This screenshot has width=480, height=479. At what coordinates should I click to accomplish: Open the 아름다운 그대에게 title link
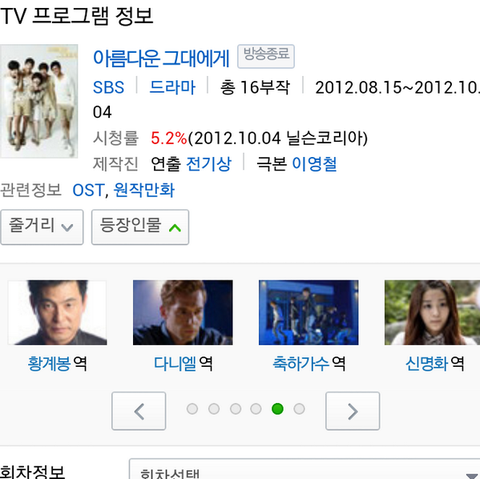pos(161,58)
